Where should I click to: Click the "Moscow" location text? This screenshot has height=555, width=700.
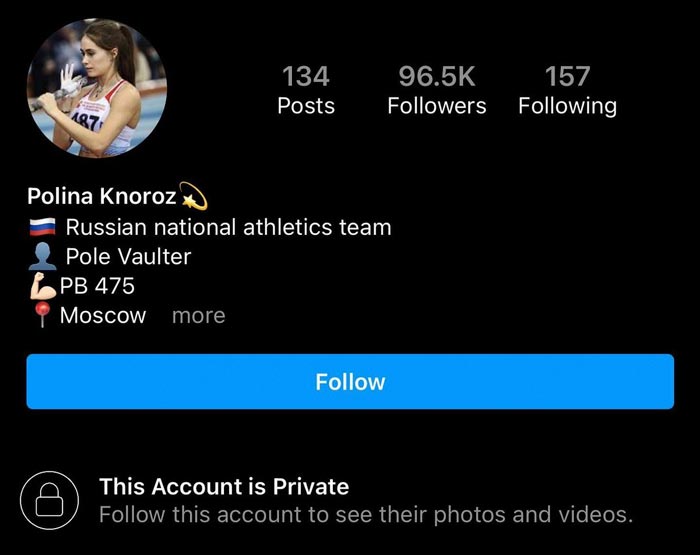click(103, 316)
